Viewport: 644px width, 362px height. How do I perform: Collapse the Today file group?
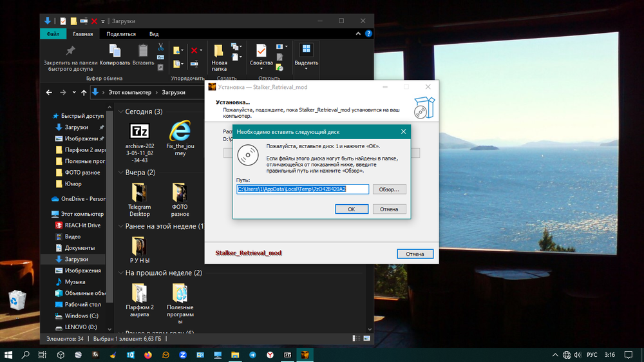(120, 111)
